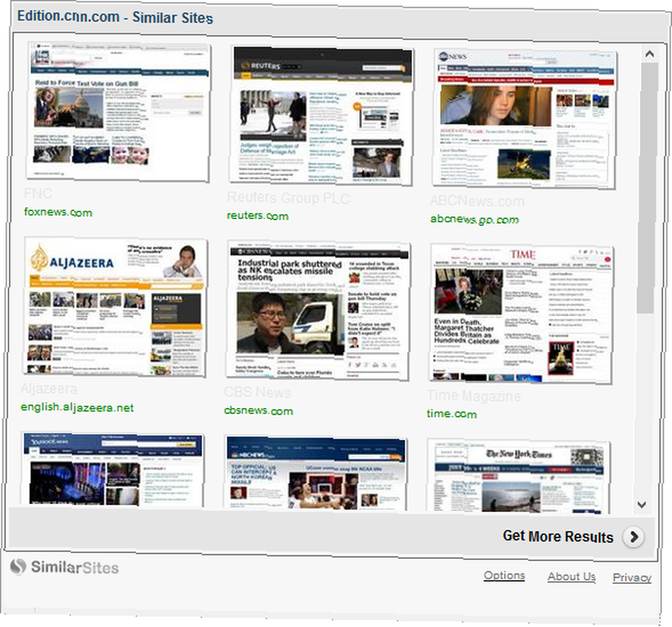The image size is (672, 627).
Task: Click the Get More Results arrow icon
Action: pyautogui.click(x=634, y=537)
